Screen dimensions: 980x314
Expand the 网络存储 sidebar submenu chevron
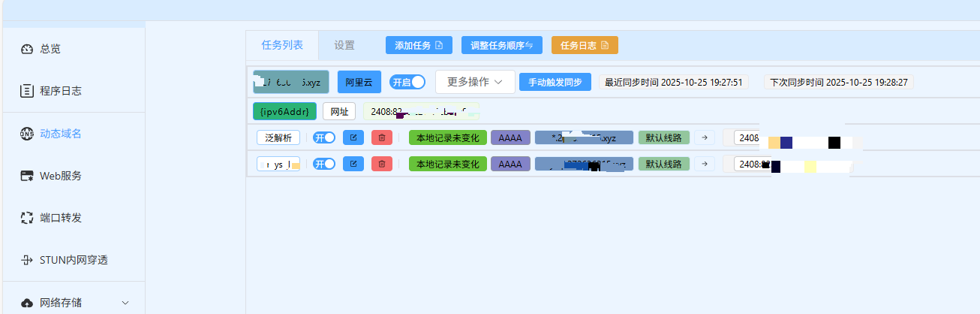[x=125, y=303]
